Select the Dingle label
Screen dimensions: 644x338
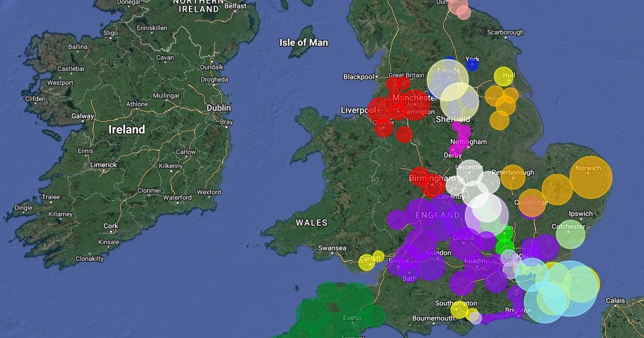pos(24,208)
